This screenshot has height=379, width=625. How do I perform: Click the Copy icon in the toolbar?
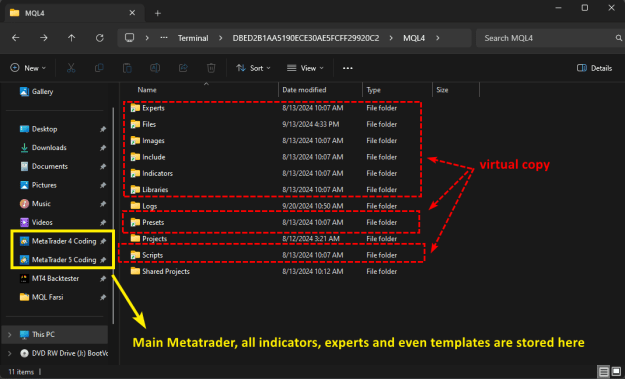pyautogui.click(x=99, y=68)
